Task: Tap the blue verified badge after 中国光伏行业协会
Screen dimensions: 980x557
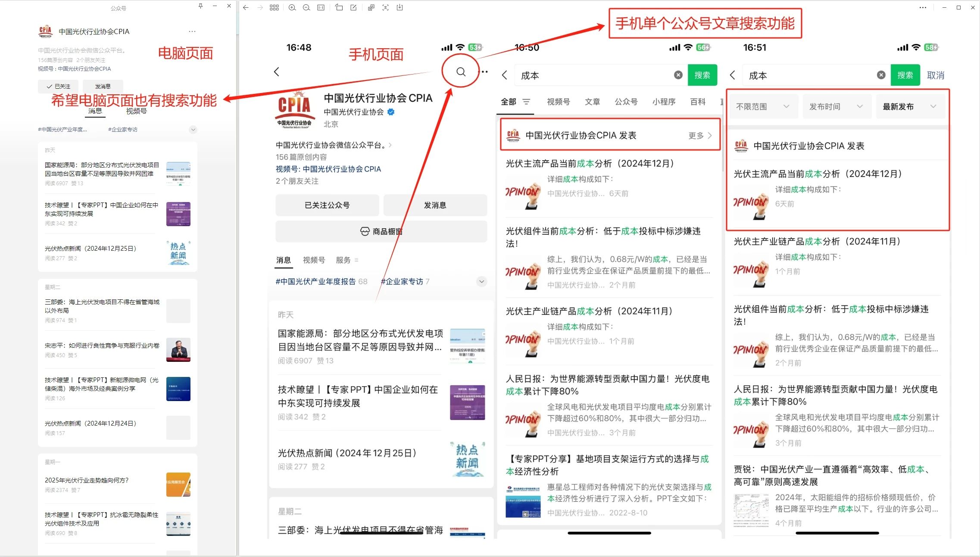Action: (391, 112)
